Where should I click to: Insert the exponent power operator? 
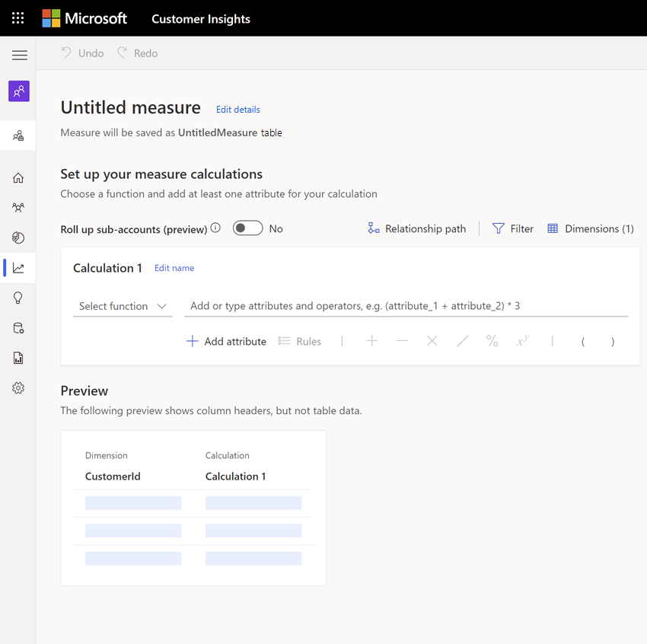click(522, 341)
